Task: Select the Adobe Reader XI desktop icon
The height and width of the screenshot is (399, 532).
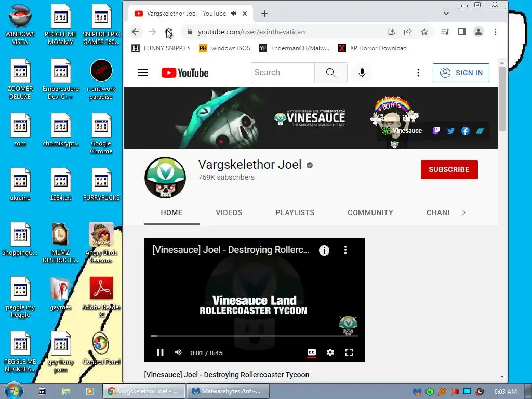Action: click(101, 297)
